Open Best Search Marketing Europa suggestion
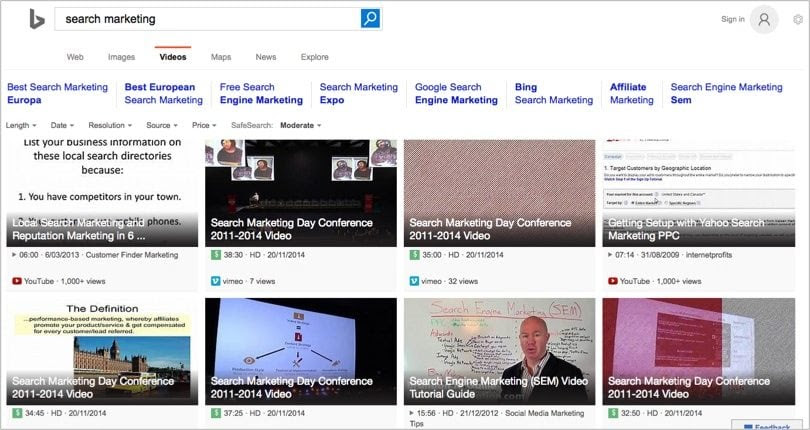 [x=57, y=94]
